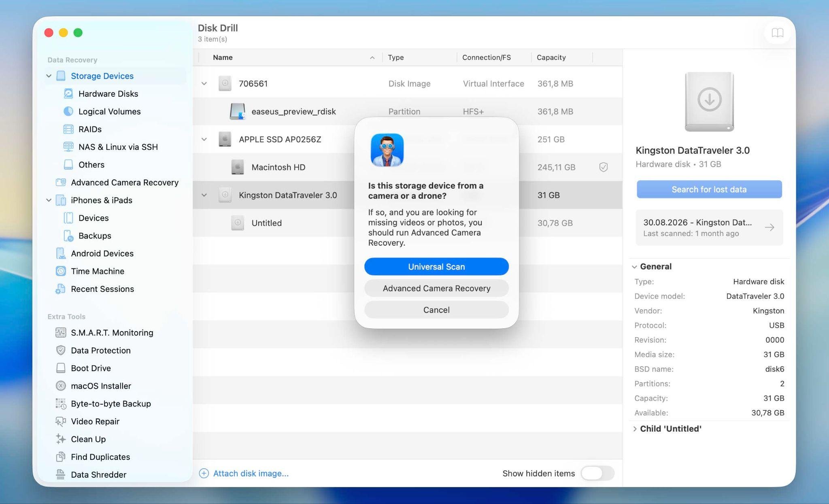This screenshot has height=504, width=829.
Task: Open Clean Up tool
Action: [88, 439]
